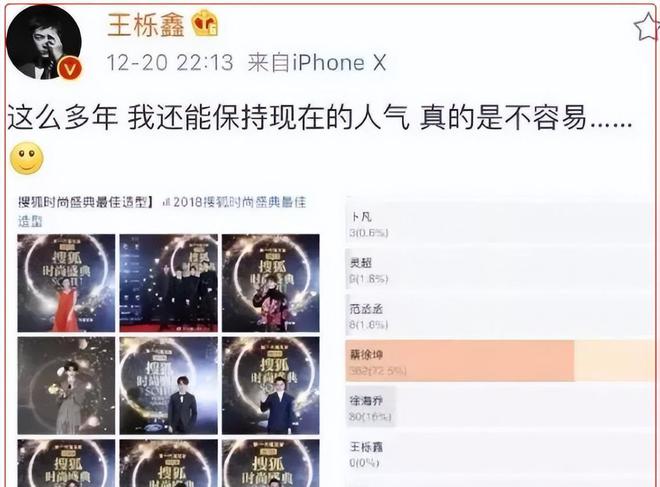Click the 12-20 22:13 post timestamp

coord(170,63)
